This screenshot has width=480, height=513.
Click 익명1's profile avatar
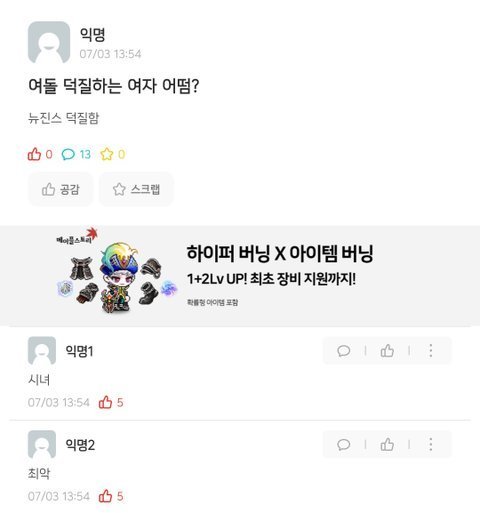[x=42, y=350]
